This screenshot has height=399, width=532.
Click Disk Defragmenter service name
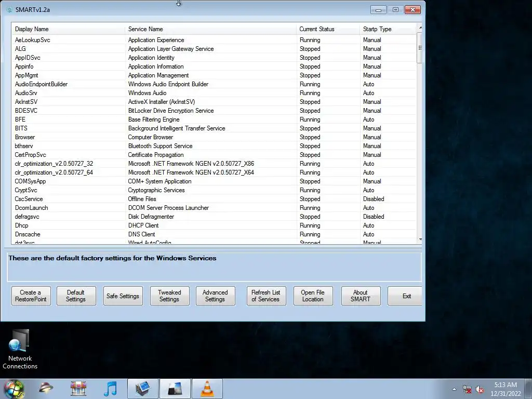click(151, 217)
